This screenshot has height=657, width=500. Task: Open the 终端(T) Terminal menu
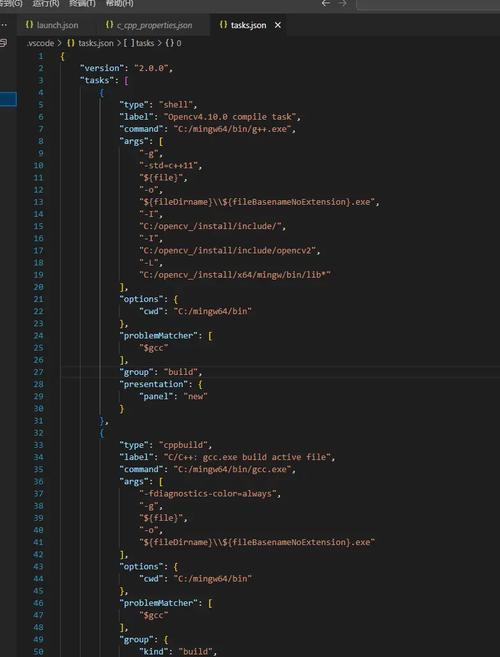[x=82, y=3]
